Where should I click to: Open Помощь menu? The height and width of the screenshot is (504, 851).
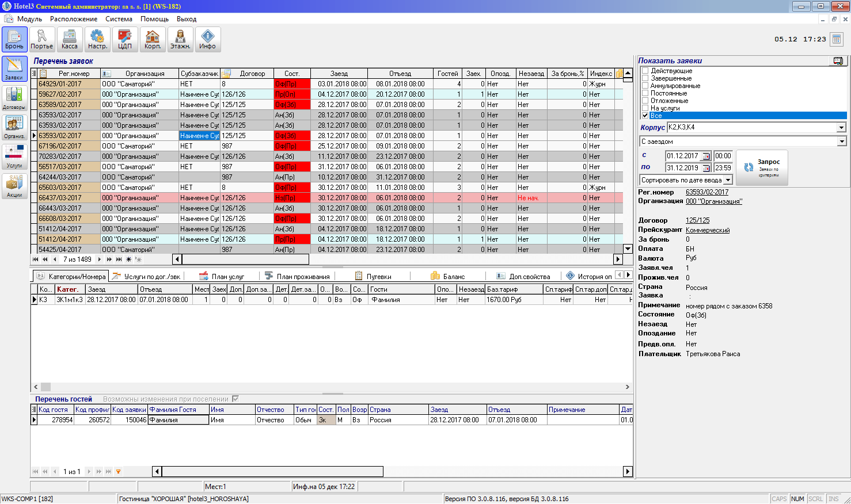155,19
